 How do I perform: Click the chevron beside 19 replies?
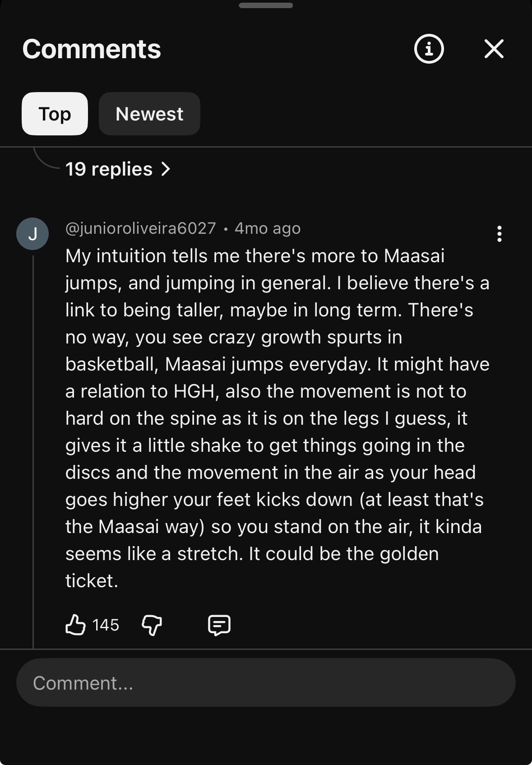coord(166,169)
